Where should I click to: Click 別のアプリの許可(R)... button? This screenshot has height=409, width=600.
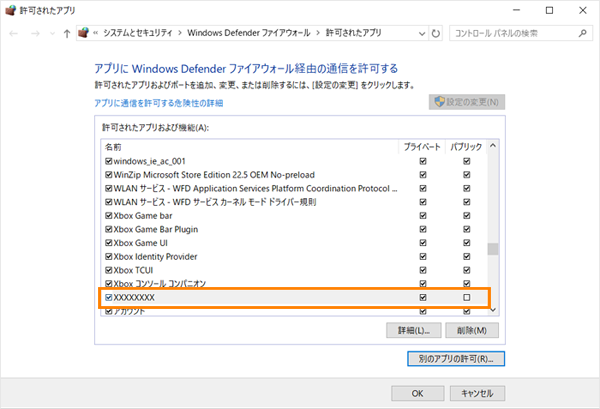pyautogui.click(x=456, y=359)
